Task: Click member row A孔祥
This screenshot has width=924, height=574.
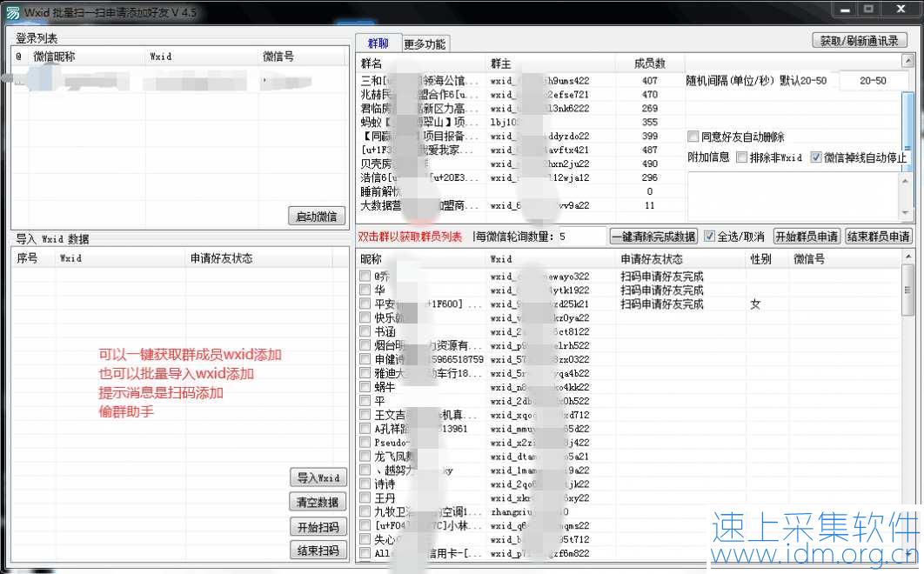Action: coord(630,429)
